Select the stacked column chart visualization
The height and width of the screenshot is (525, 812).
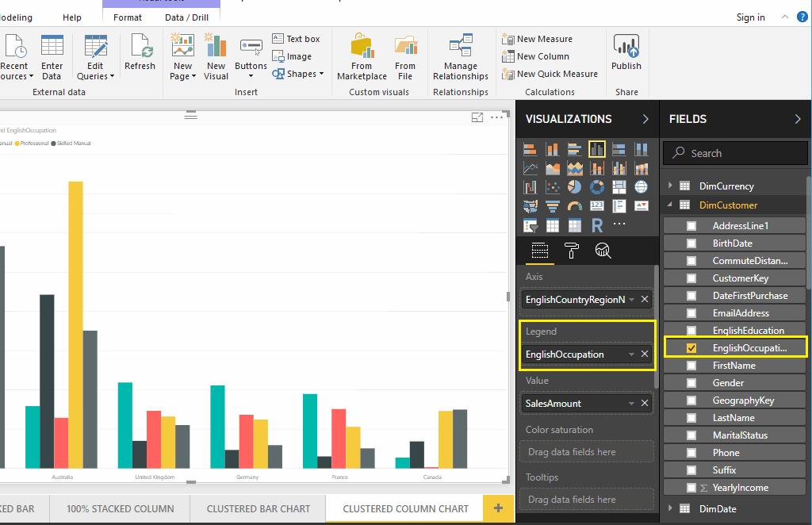[x=552, y=150]
